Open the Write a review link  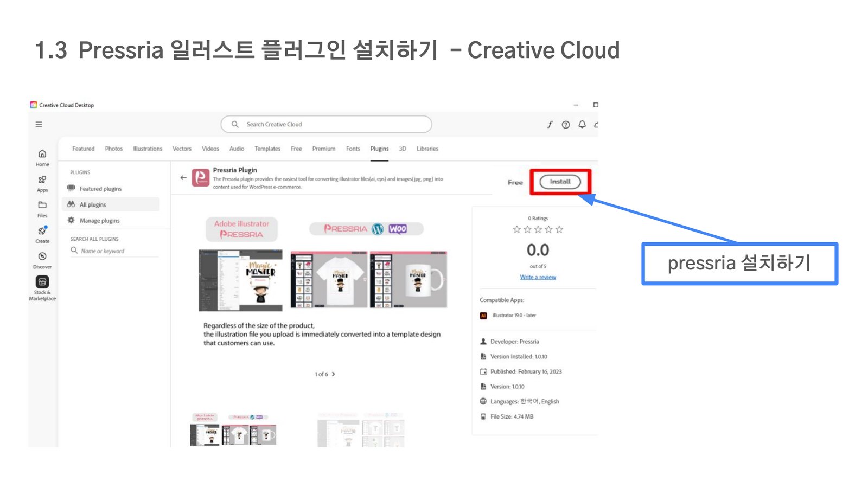pyautogui.click(x=538, y=277)
